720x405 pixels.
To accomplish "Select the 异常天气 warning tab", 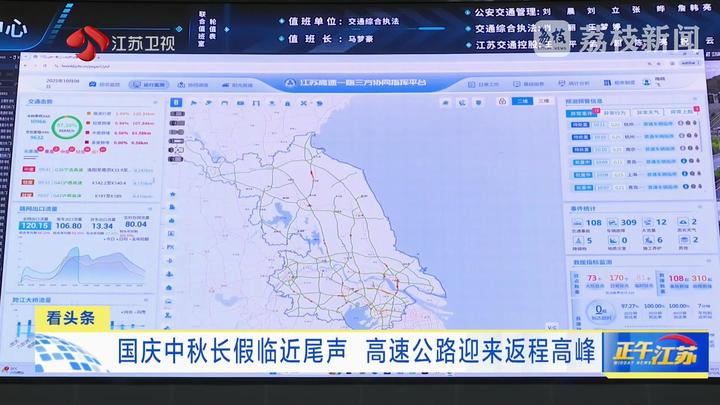I will coord(647,113).
